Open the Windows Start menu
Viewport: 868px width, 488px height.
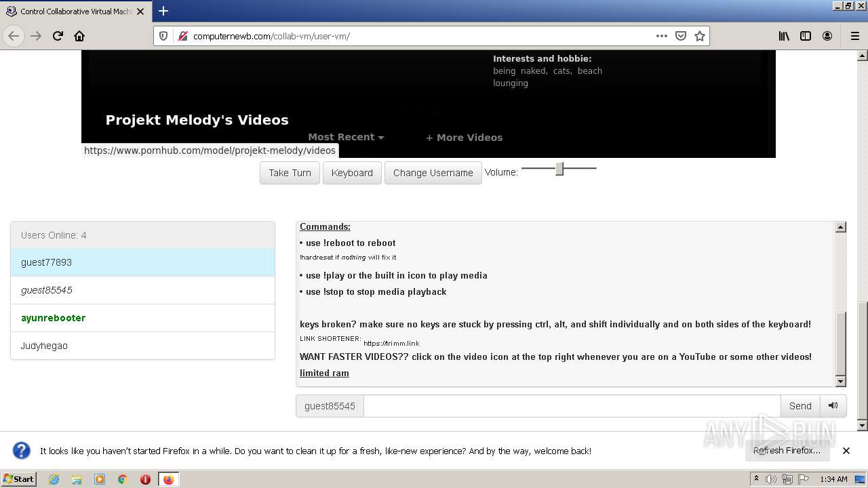(18, 479)
